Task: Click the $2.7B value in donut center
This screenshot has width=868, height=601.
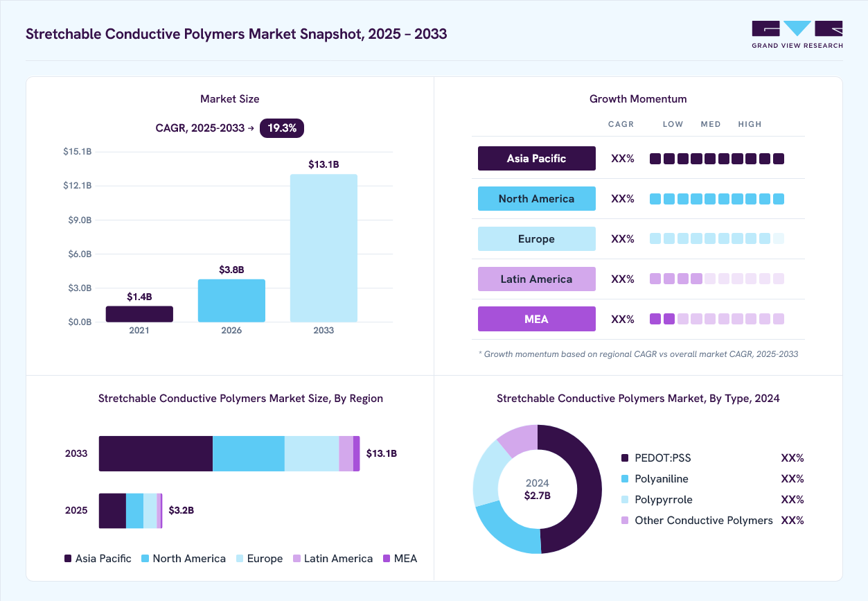Action: pyautogui.click(x=538, y=496)
